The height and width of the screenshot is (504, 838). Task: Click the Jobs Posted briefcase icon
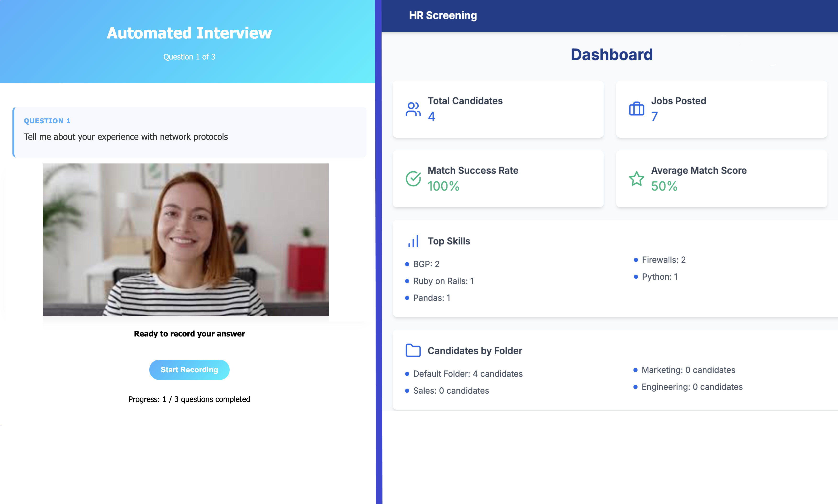[x=636, y=109]
